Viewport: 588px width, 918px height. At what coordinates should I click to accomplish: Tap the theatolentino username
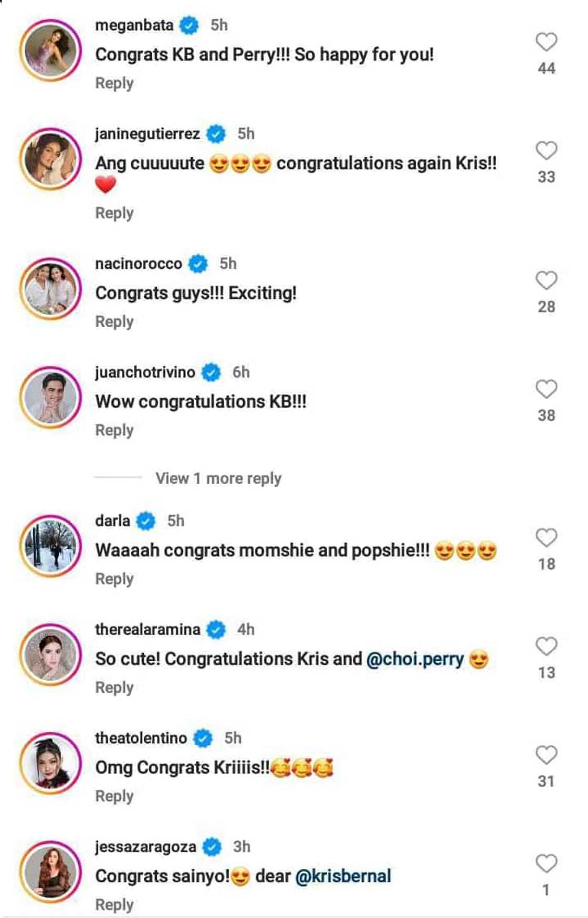tap(141, 738)
